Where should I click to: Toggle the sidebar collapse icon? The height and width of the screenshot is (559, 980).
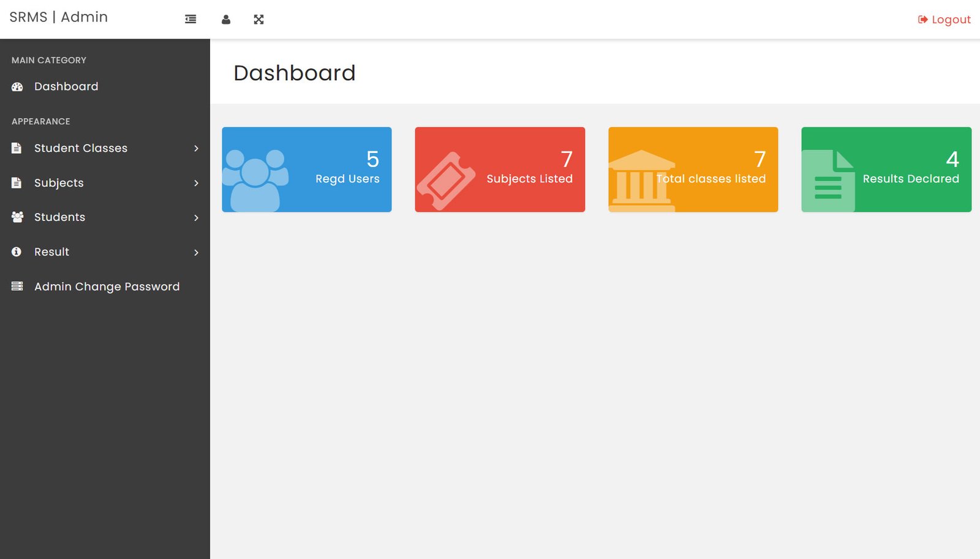point(190,20)
